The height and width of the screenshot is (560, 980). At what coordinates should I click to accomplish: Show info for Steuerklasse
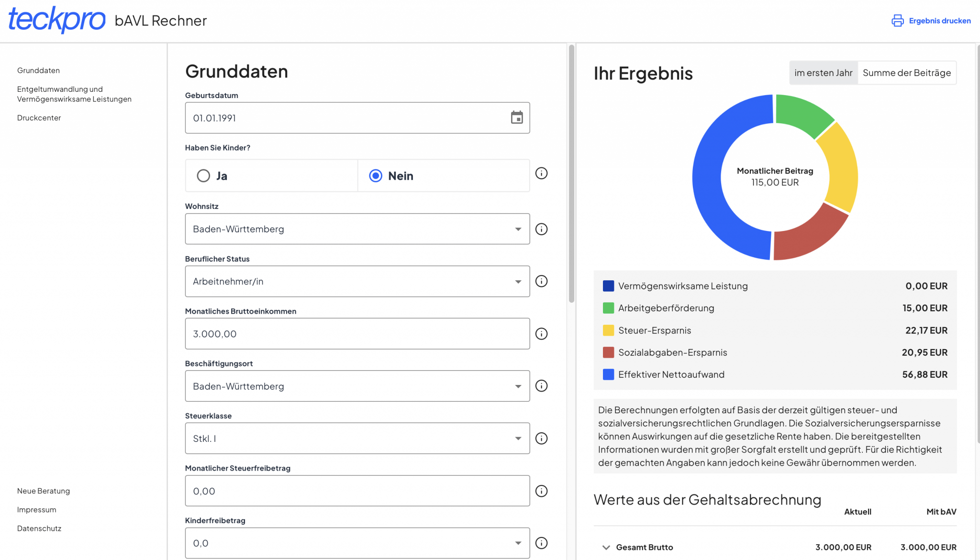(x=541, y=439)
